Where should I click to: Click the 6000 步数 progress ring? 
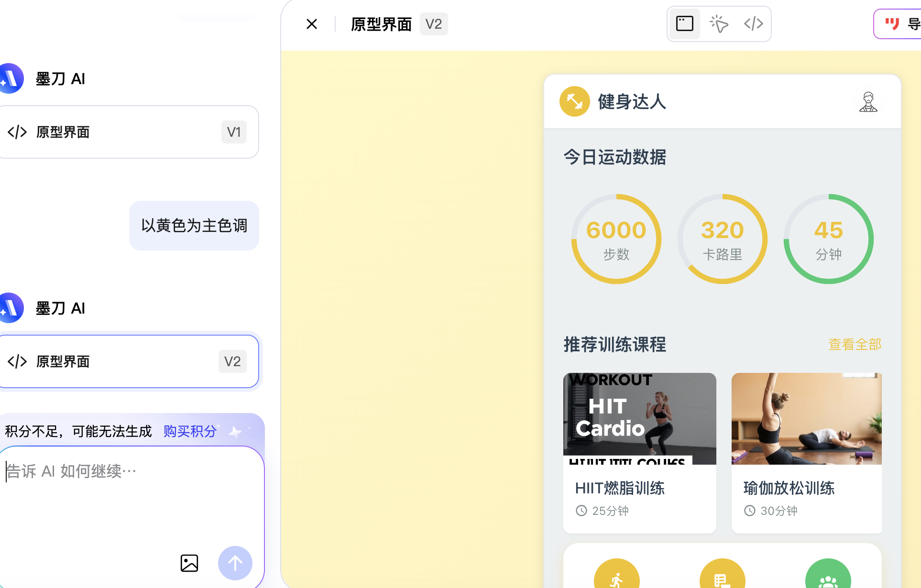616,239
